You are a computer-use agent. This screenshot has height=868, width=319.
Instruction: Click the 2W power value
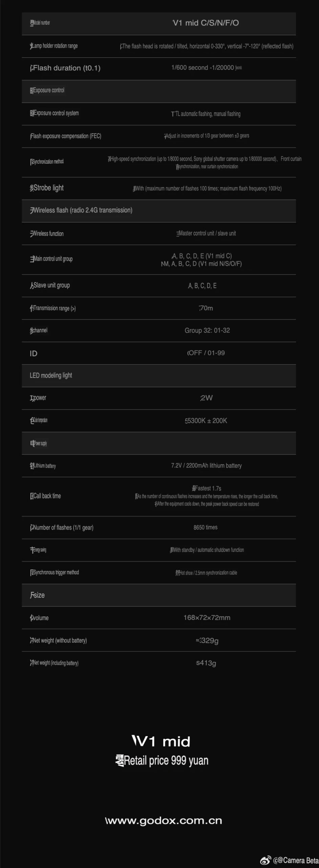[x=206, y=398]
